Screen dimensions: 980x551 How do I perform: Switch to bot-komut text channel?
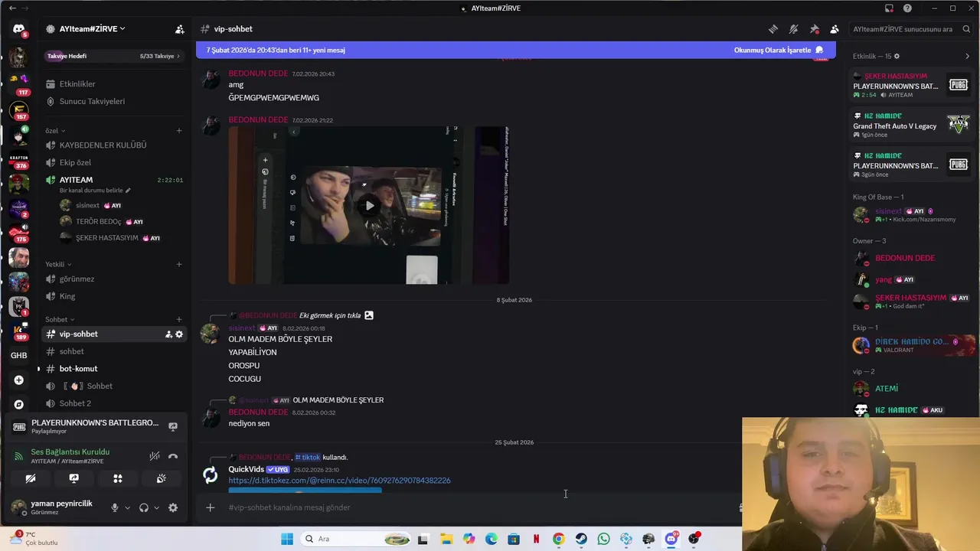[x=113, y=369]
